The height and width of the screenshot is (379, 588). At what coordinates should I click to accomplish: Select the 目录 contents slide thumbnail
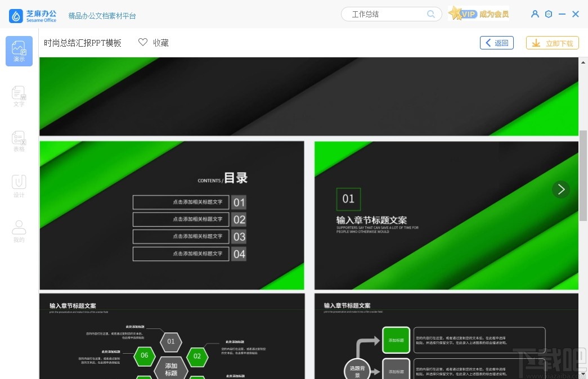click(172, 215)
